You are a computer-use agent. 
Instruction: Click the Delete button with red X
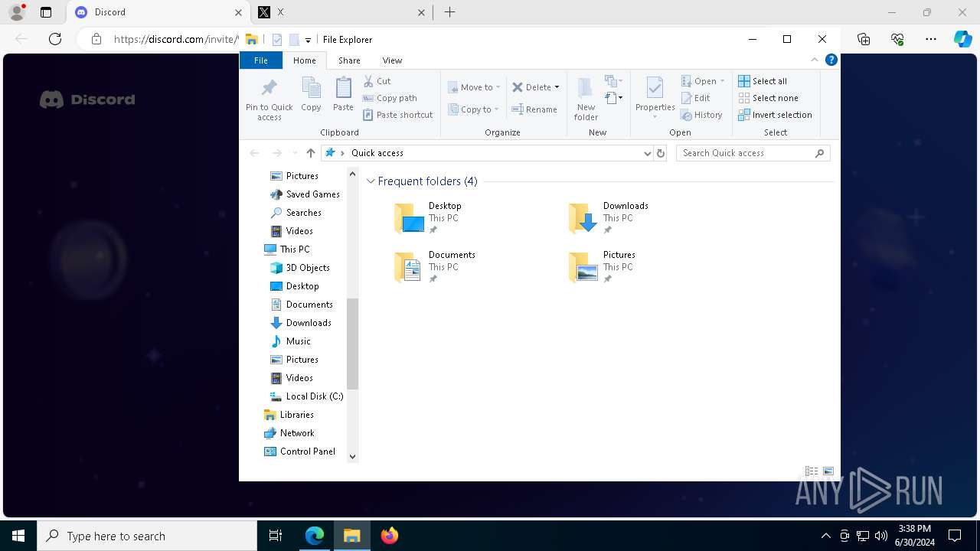531,87
